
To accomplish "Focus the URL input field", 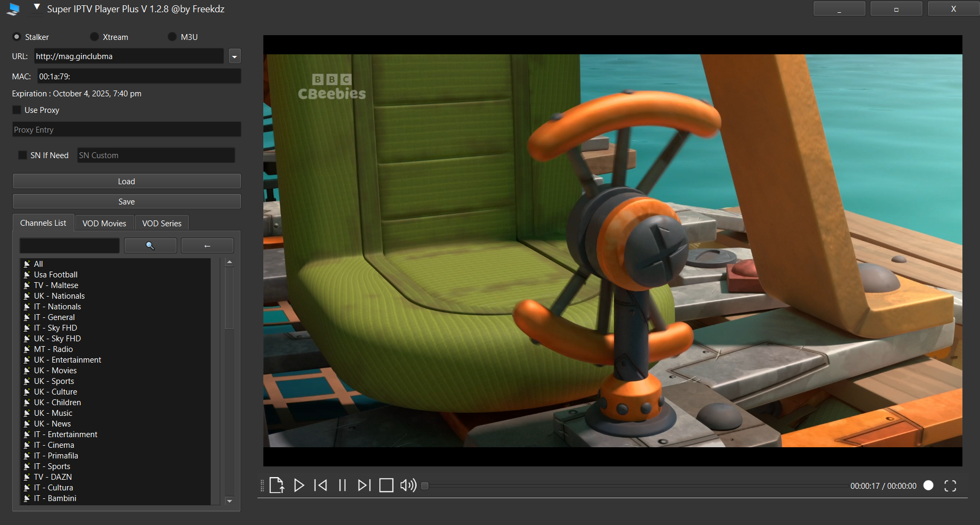I will click(129, 56).
